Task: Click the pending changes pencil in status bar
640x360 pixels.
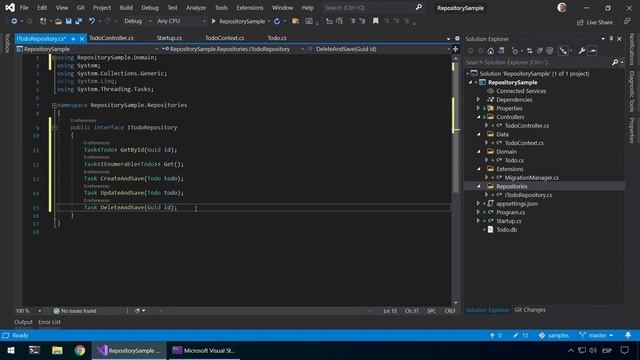Action: [x=521, y=336]
